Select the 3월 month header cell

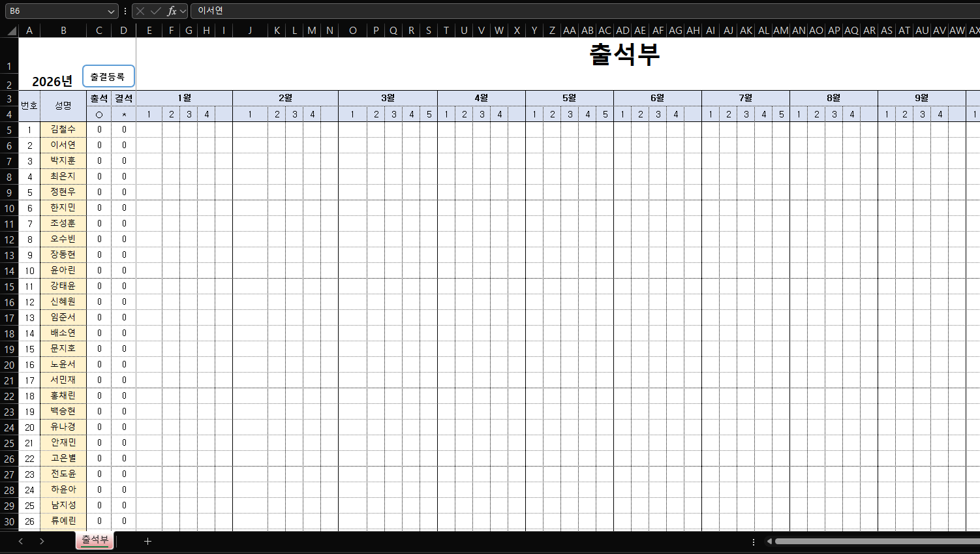(388, 98)
